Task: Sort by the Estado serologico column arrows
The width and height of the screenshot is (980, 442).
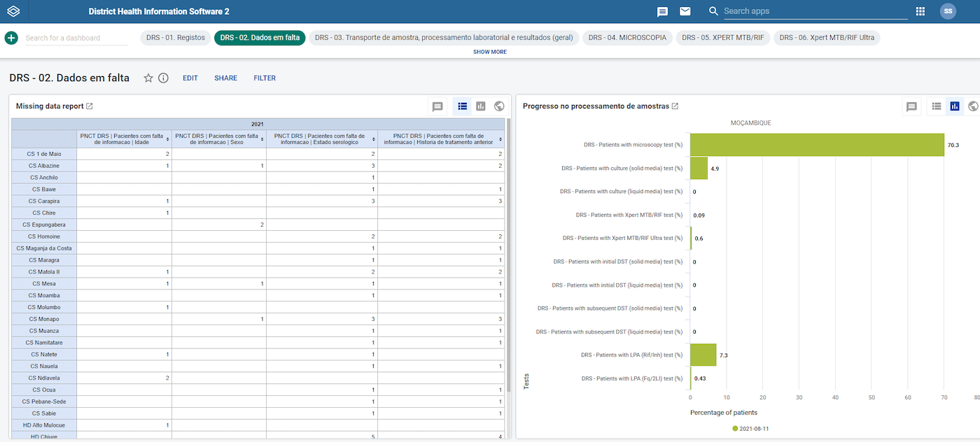Action: 374,139
